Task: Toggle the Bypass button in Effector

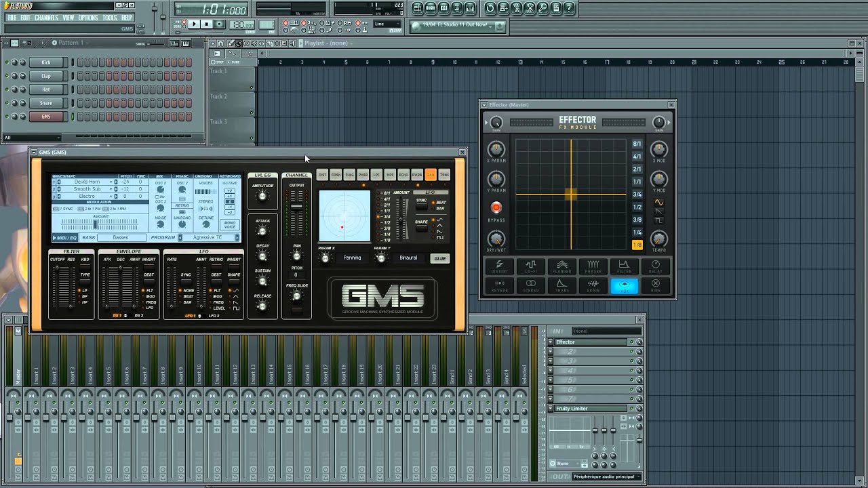Action: [496, 208]
